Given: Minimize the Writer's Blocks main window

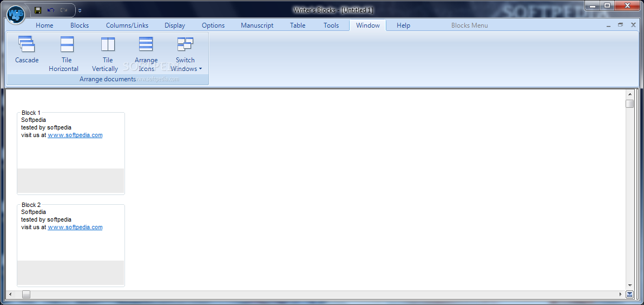Looking at the screenshot, I should [591, 5].
